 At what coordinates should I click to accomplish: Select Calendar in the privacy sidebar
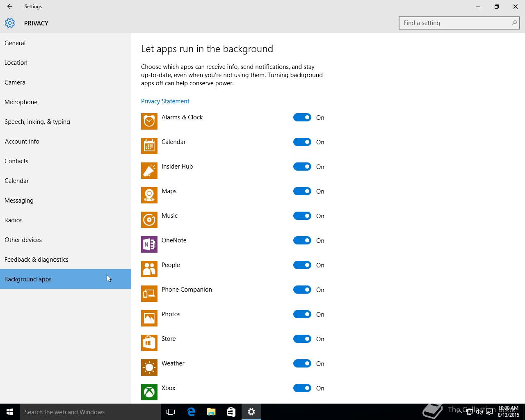(x=66, y=180)
